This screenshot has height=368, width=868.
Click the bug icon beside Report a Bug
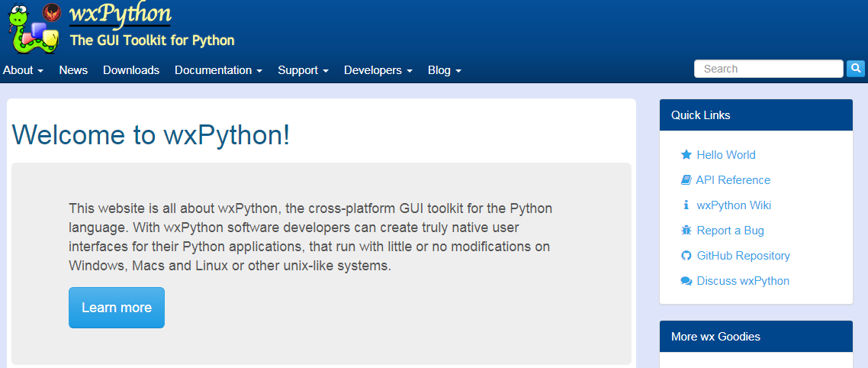[686, 231]
